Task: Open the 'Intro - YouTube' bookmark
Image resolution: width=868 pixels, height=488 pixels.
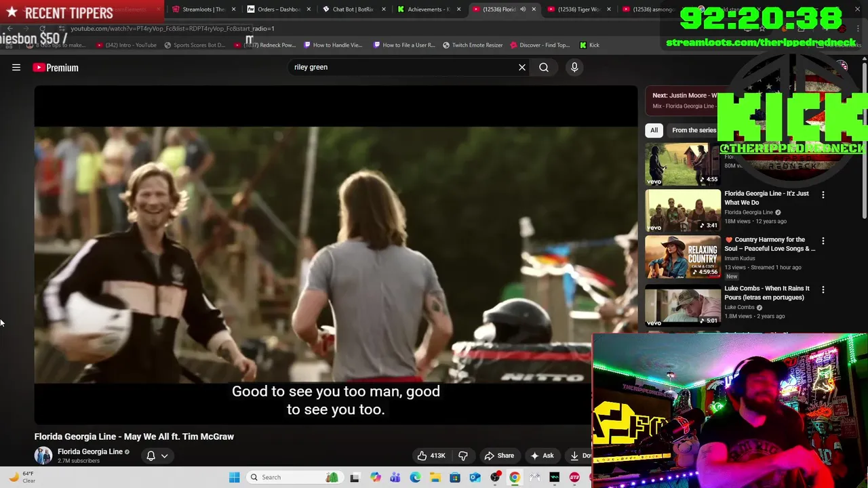Action: point(127,45)
